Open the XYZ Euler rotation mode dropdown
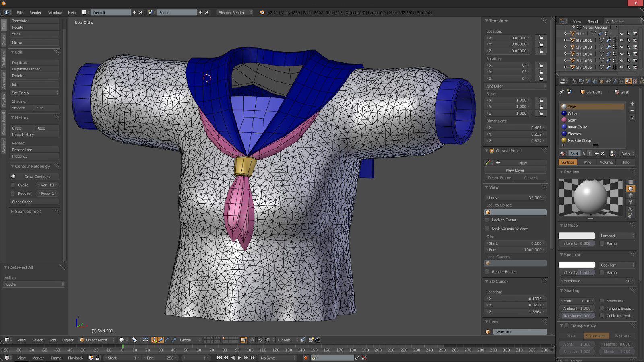This screenshot has height=362, width=644. pos(516,86)
